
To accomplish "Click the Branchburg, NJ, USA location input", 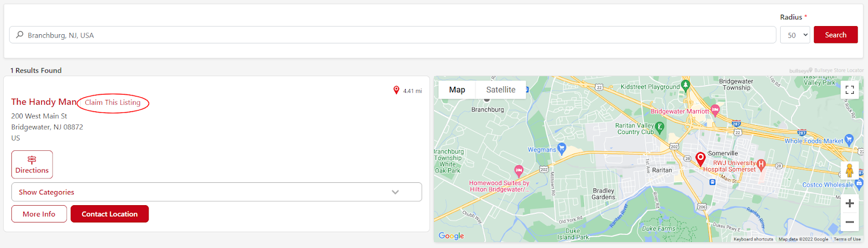I will pos(393,35).
